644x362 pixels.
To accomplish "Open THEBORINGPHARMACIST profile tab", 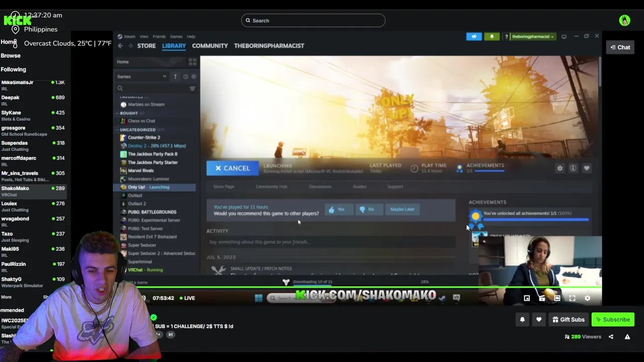I will coord(269,46).
